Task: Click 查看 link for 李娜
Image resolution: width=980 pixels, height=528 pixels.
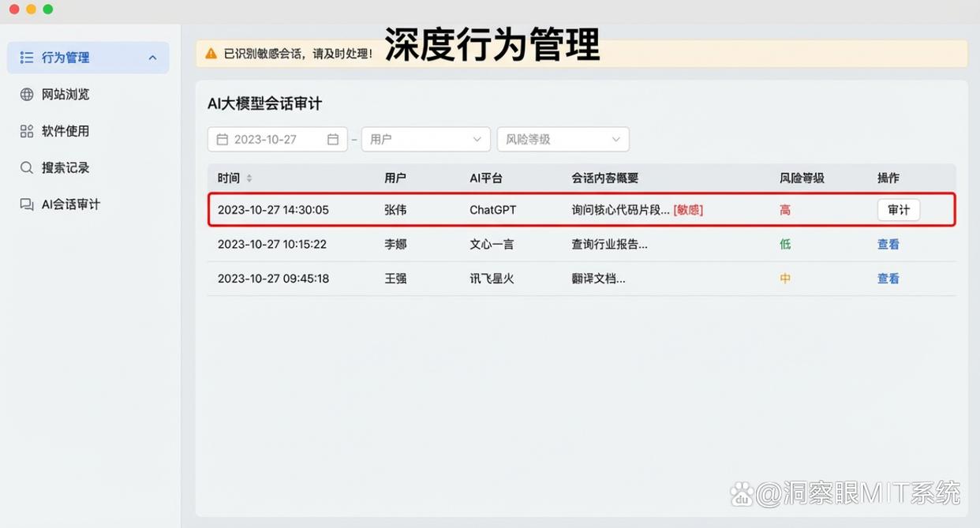Action: tap(888, 245)
